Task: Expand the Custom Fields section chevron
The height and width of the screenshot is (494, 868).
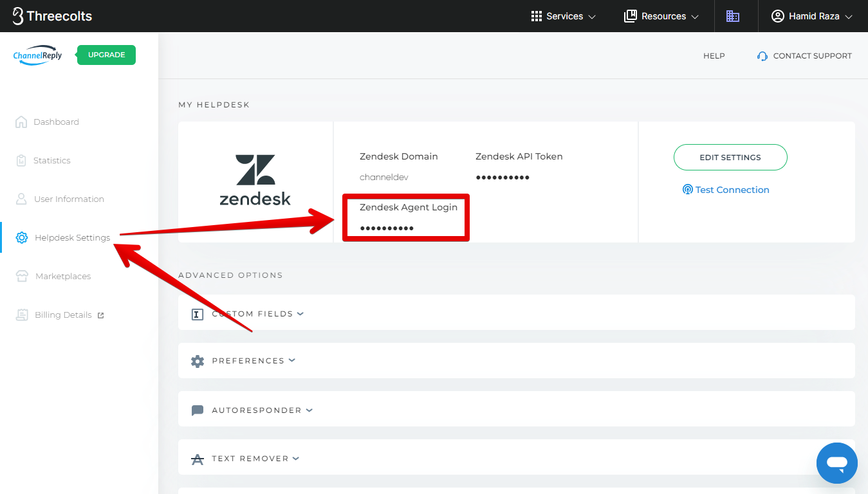Action: (300, 313)
